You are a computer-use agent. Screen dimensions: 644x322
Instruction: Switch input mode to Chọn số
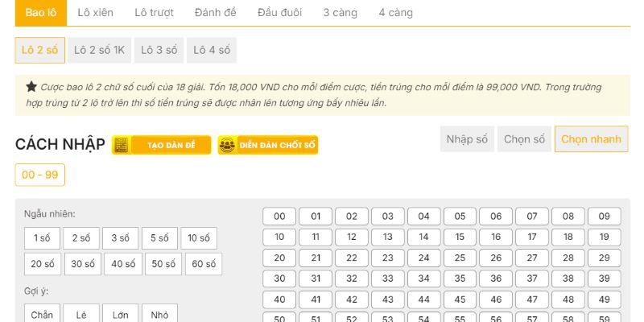pyautogui.click(x=523, y=139)
